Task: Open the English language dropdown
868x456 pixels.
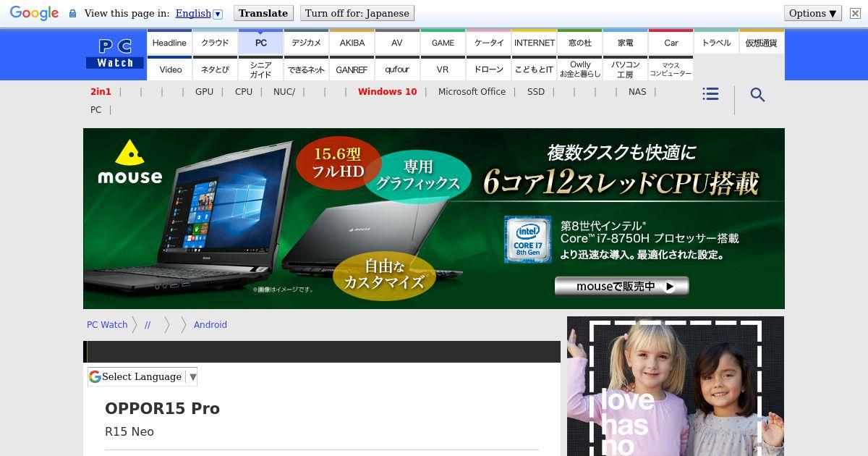Action: pyautogui.click(x=199, y=13)
